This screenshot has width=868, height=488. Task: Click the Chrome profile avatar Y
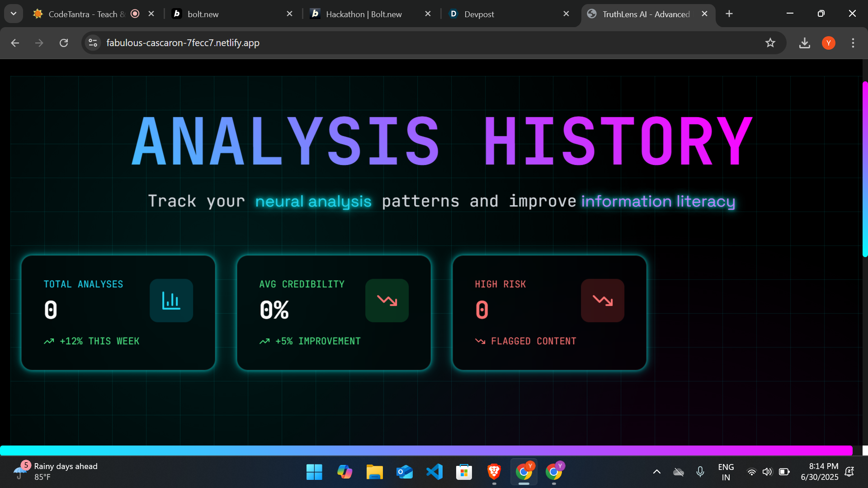829,43
